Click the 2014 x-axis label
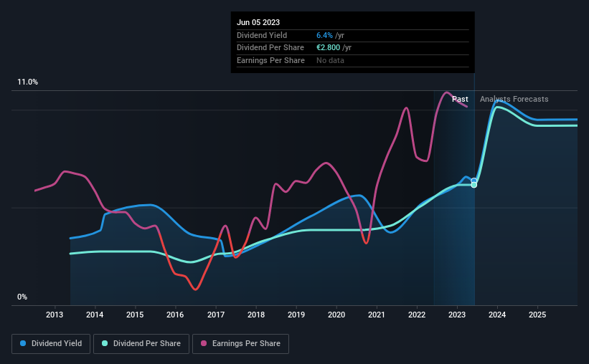Image resolution: width=589 pixels, height=364 pixels. pyautogui.click(x=95, y=315)
